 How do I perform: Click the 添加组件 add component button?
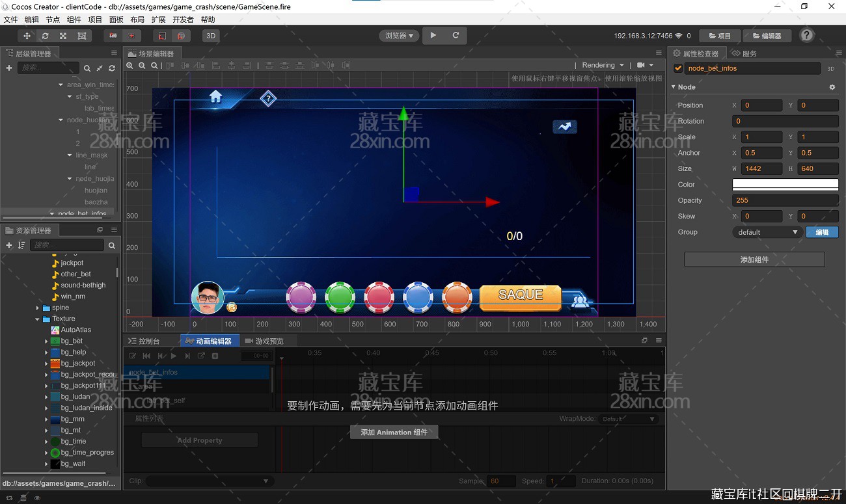click(754, 259)
